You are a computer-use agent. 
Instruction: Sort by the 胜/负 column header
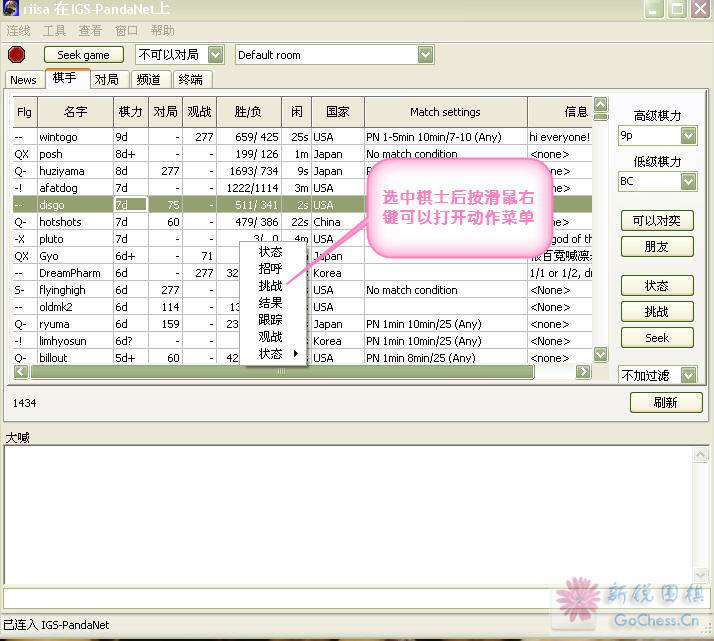[249, 112]
